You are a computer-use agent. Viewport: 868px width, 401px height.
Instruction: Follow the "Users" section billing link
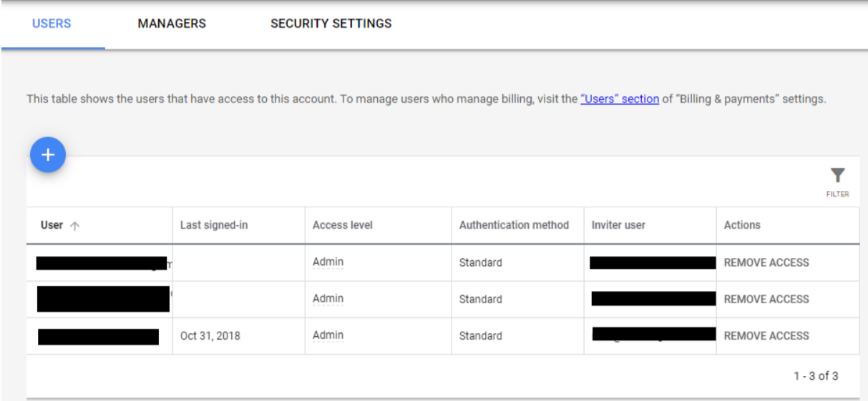click(620, 99)
